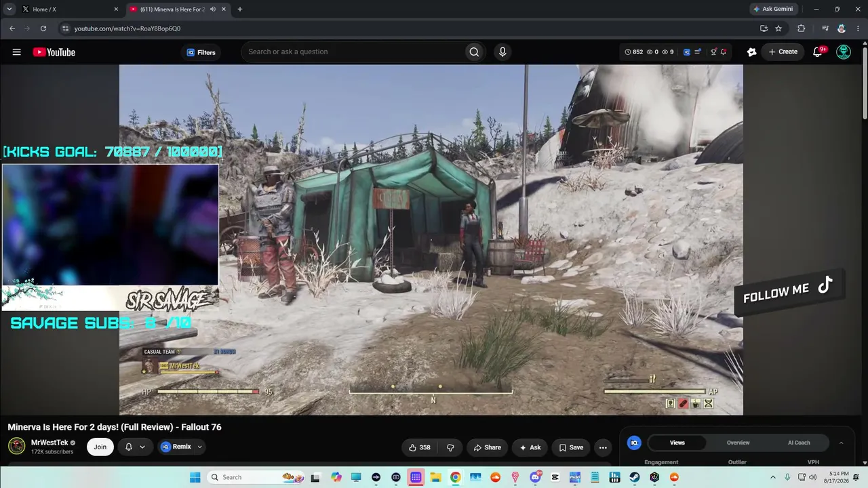Launch Ask Gemini in Chrome

point(774,9)
